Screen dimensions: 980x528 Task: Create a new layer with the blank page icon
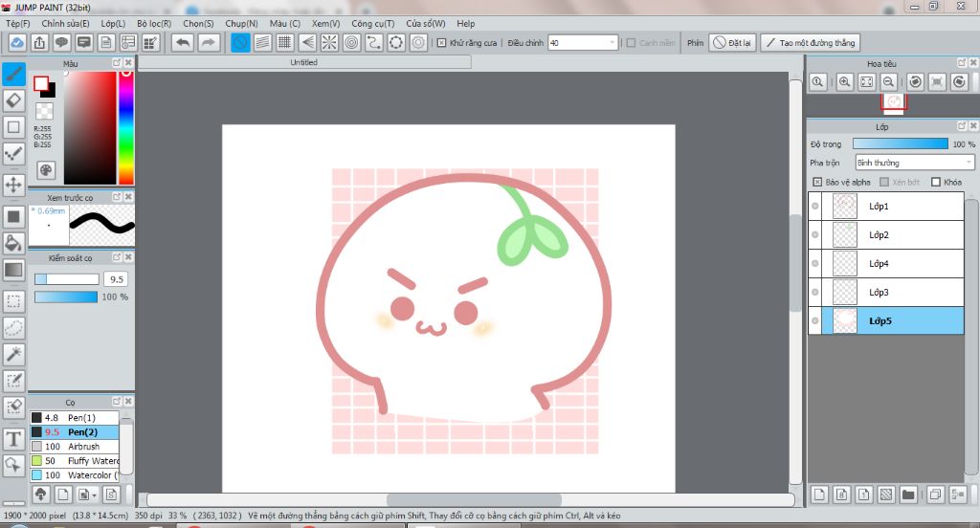(819, 495)
